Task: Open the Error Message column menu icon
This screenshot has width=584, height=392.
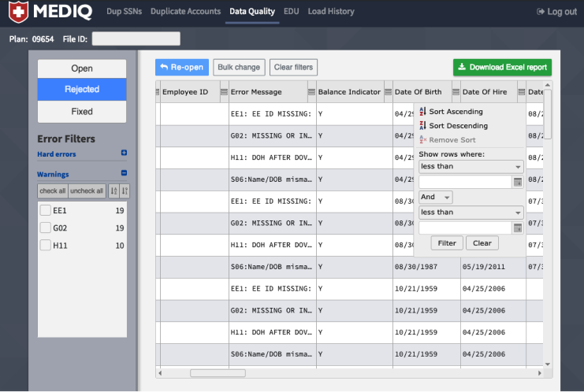Action: point(225,92)
